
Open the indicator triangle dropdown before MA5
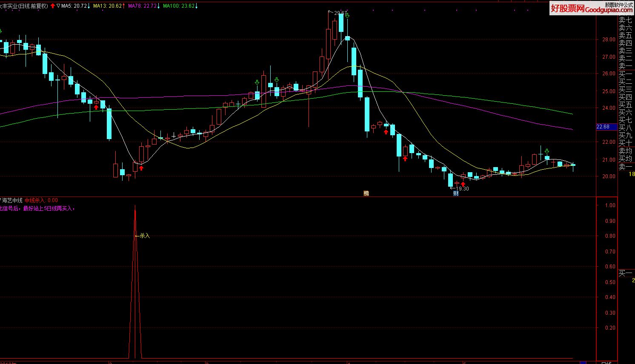pos(58,6)
